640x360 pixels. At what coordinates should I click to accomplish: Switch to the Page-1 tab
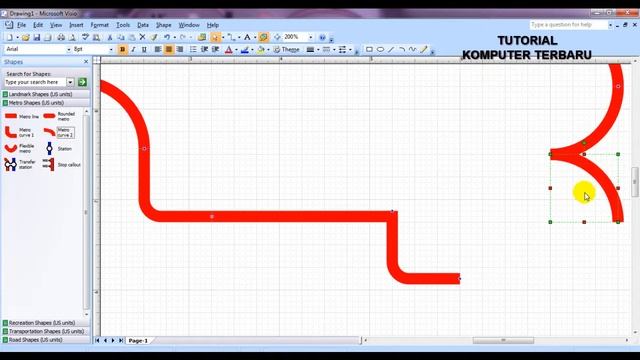138,340
